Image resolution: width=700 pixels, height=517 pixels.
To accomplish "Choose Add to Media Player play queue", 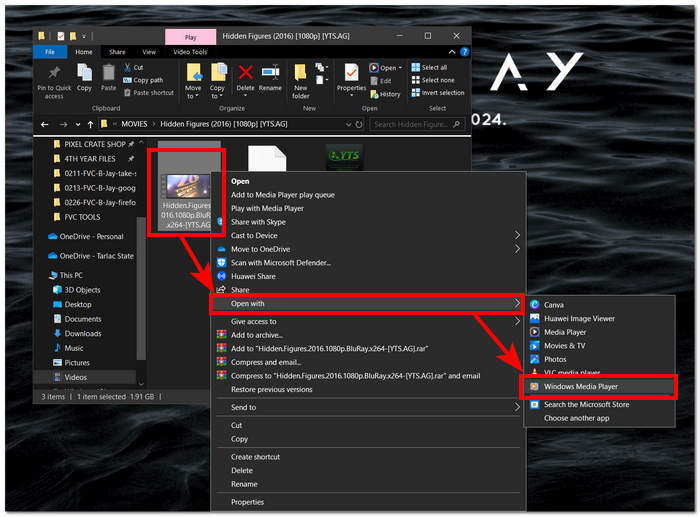I will coord(283,195).
